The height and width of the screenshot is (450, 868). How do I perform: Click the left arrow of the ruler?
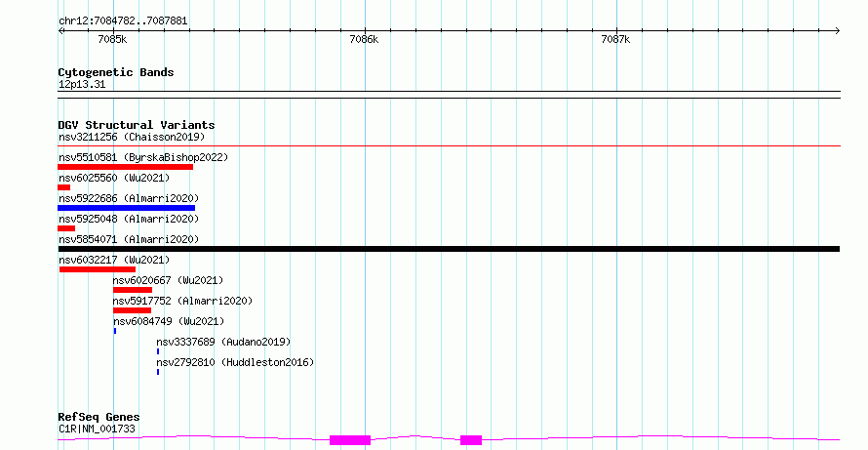click(x=60, y=31)
